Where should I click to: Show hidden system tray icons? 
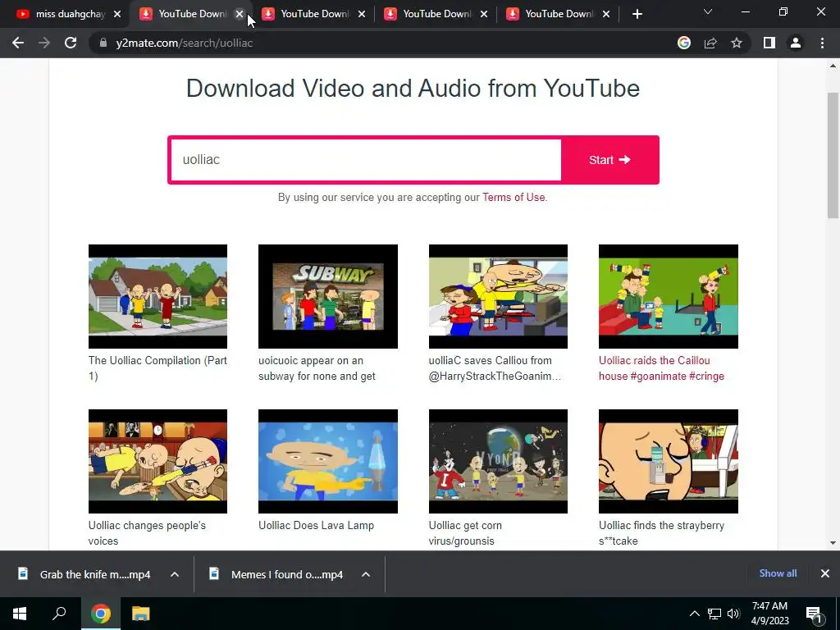click(x=694, y=614)
